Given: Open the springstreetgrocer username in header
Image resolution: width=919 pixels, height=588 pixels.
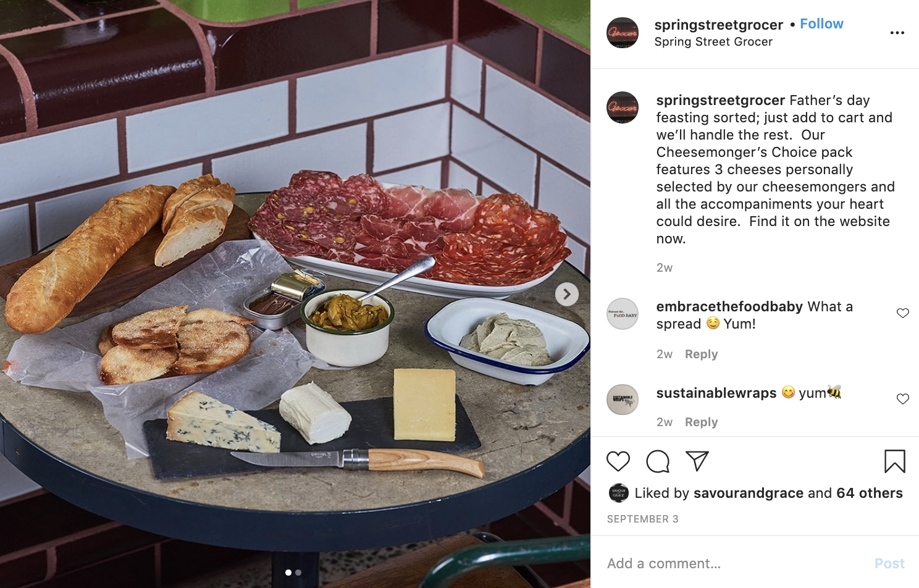Looking at the screenshot, I should click(x=718, y=25).
